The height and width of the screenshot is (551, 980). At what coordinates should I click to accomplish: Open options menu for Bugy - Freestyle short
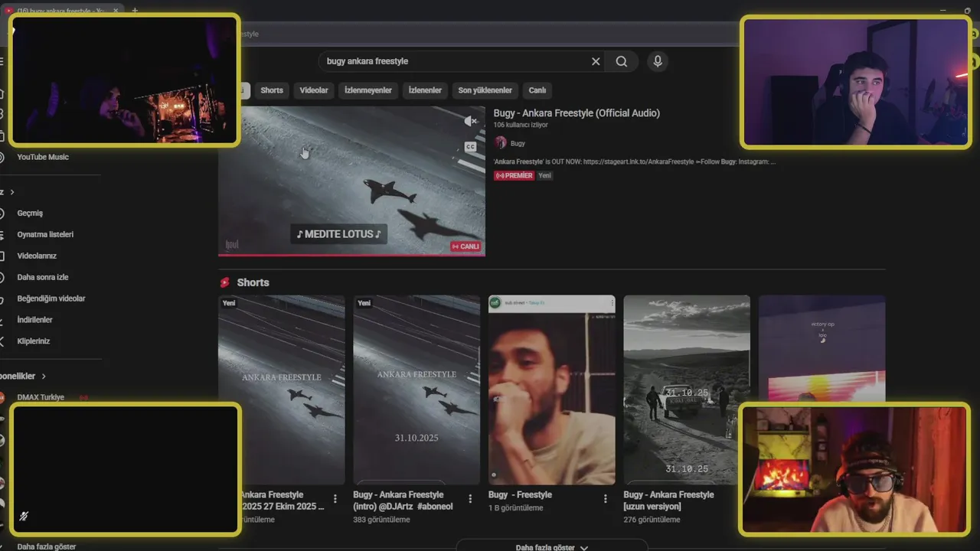click(605, 499)
